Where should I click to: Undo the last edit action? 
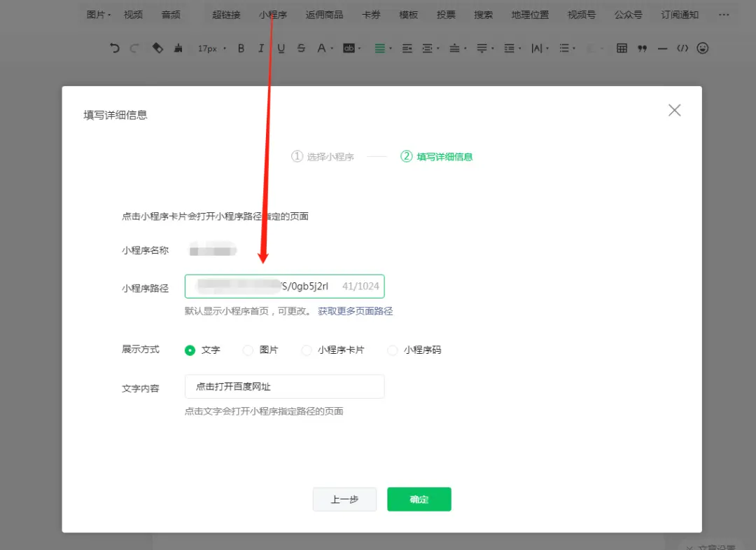coord(114,48)
